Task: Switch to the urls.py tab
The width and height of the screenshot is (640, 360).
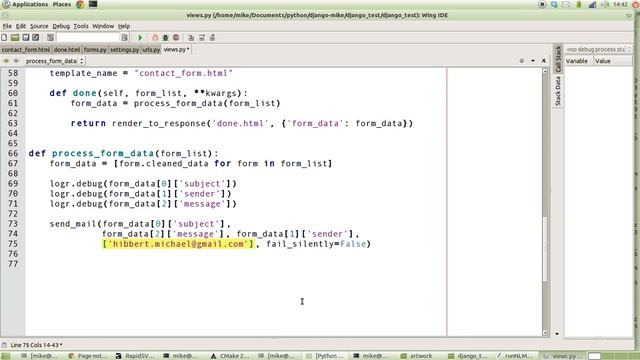Action: click(x=151, y=49)
